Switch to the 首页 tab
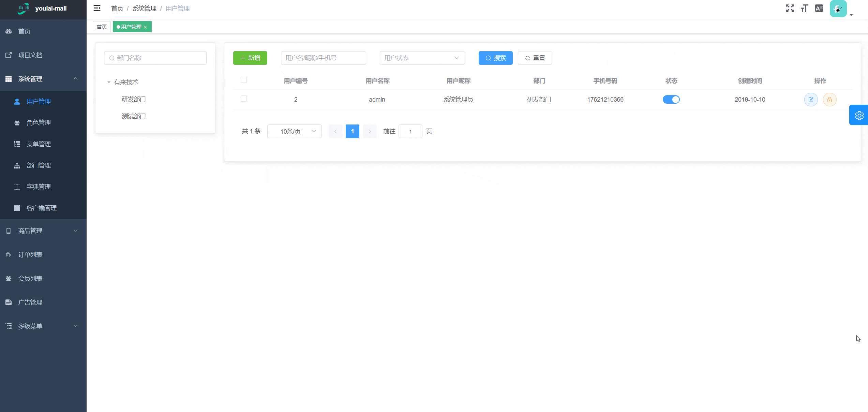 tap(102, 27)
